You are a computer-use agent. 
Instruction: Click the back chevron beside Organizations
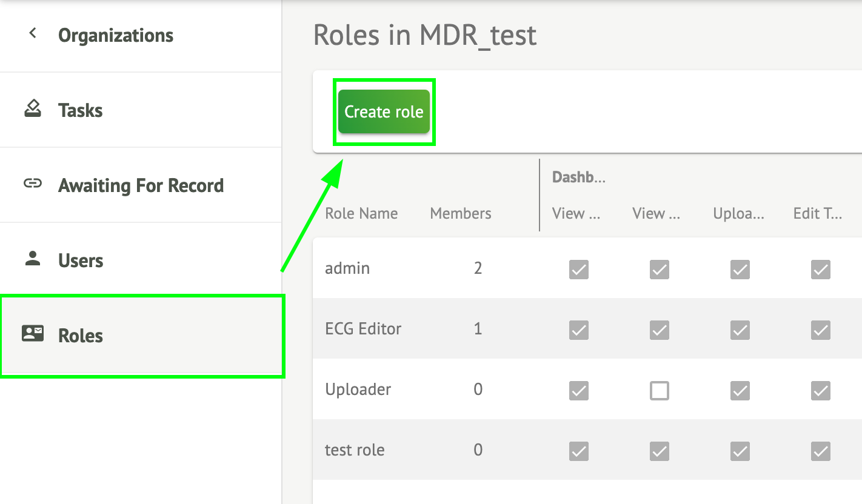33,34
